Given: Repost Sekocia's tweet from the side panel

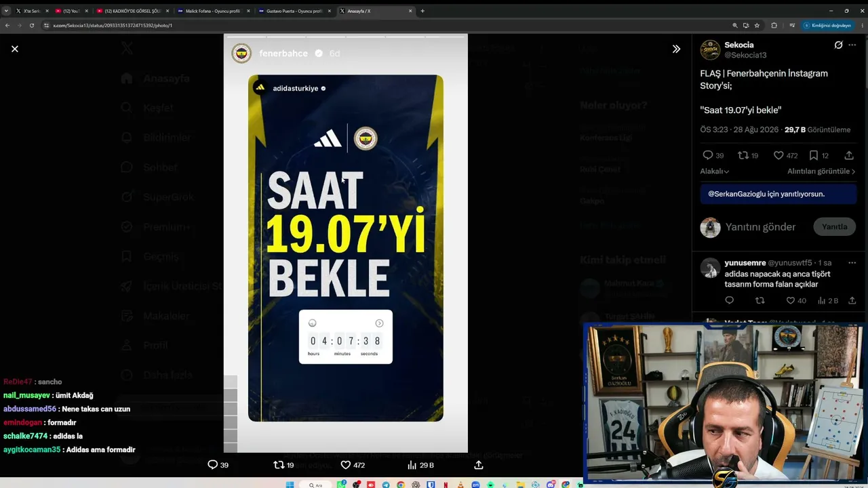Looking at the screenshot, I should [x=743, y=155].
